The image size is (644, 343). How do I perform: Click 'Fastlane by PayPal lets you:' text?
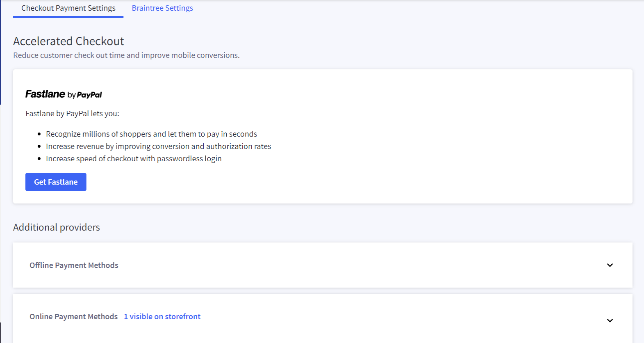[x=72, y=113]
